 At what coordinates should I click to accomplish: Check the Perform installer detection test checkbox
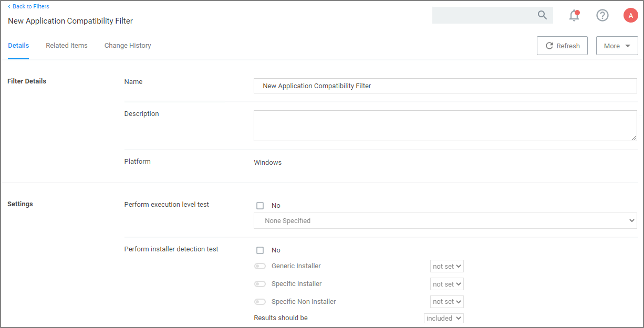click(x=260, y=250)
